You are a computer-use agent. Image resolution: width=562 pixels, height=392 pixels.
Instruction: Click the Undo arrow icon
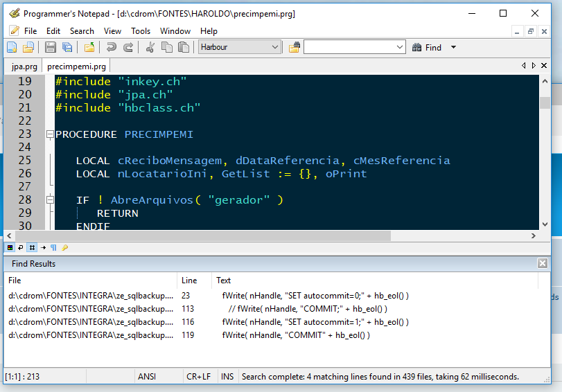click(111, 47)
